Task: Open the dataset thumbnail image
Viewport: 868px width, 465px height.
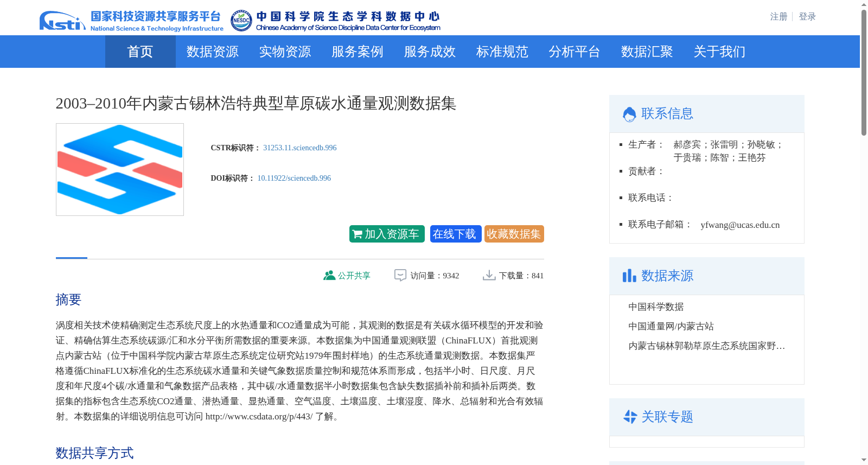Action: (120, 169)
